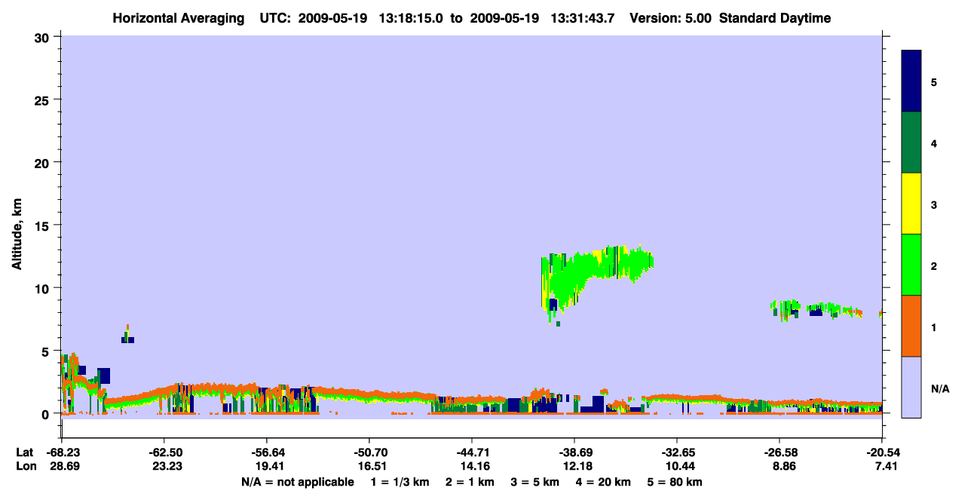Click legend entry '4 = 20 km'
Image resolution: width=980 pixels, height=503 pixels.
click(x=602, y=482)
